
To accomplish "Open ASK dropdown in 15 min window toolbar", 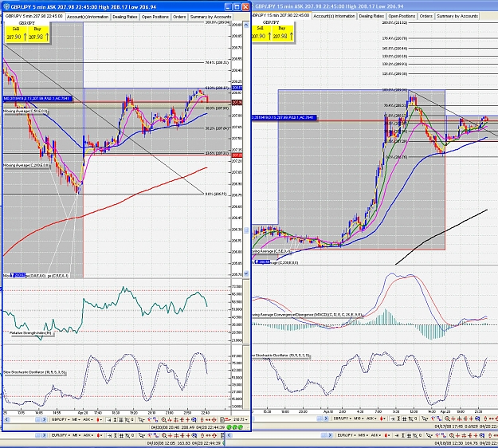I will [371, 419].
